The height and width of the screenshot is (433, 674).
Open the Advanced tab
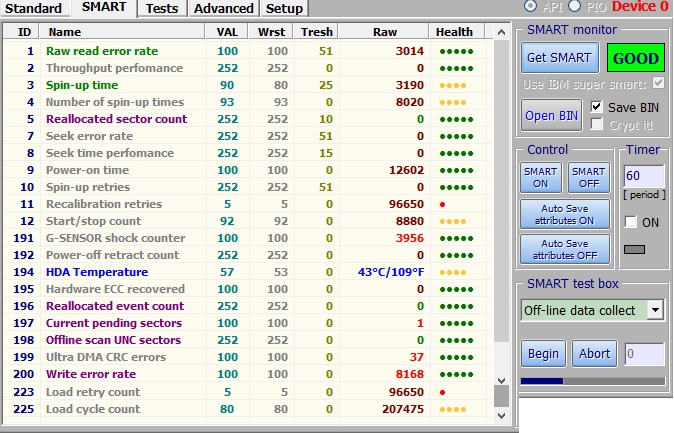click(223, 8)
